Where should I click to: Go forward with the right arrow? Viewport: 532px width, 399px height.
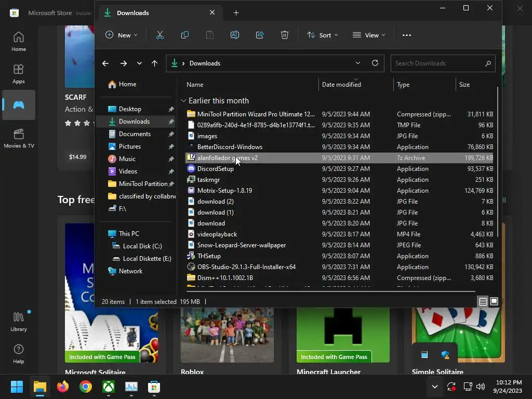(124, 63)
